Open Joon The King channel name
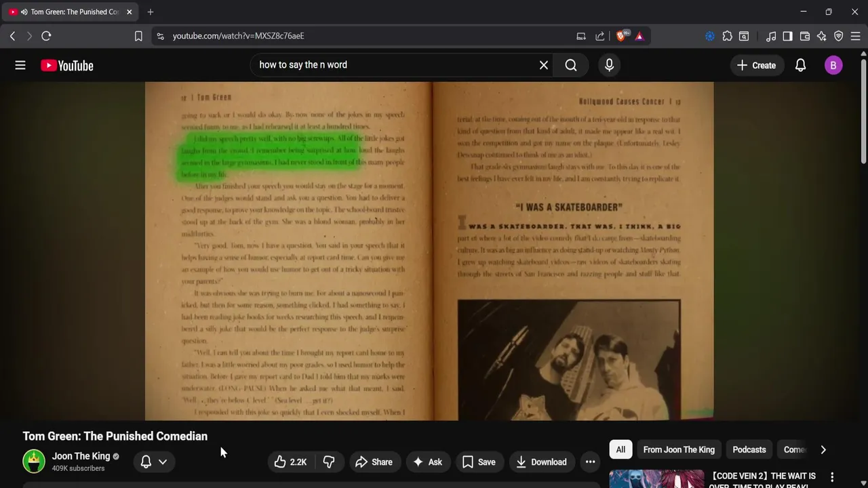 [81, 456]
